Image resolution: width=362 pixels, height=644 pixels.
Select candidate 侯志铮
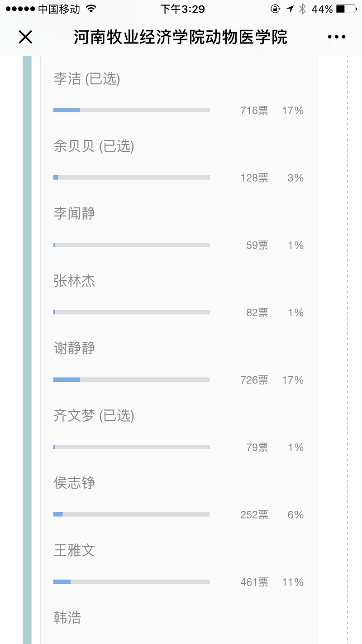coord(74,483)
